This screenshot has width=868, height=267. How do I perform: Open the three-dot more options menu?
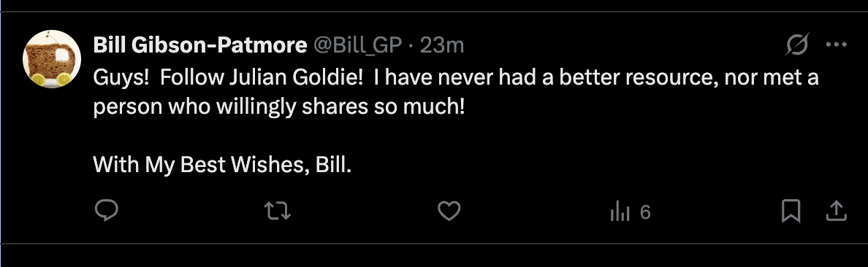click(x=836, y=44)
